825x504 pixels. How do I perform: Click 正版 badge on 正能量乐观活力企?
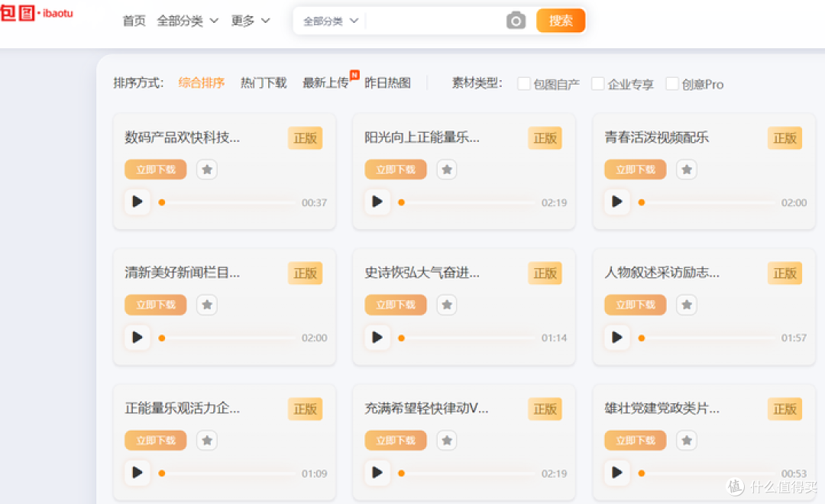click(305, 409)
